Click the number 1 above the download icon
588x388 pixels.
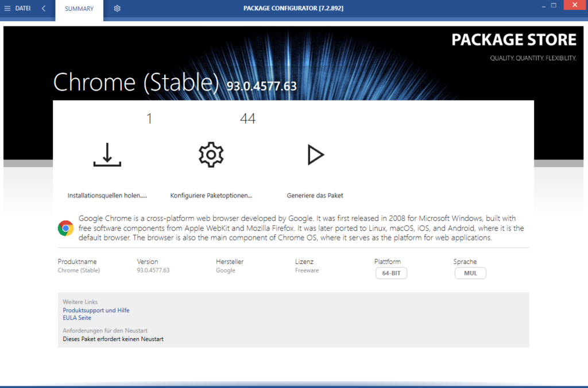click(x=149, y=118)
